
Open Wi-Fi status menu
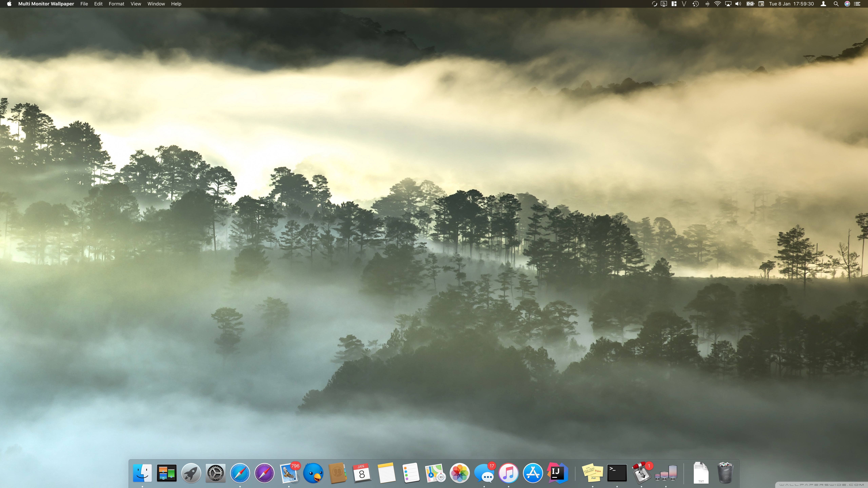[x=717, y=4]
